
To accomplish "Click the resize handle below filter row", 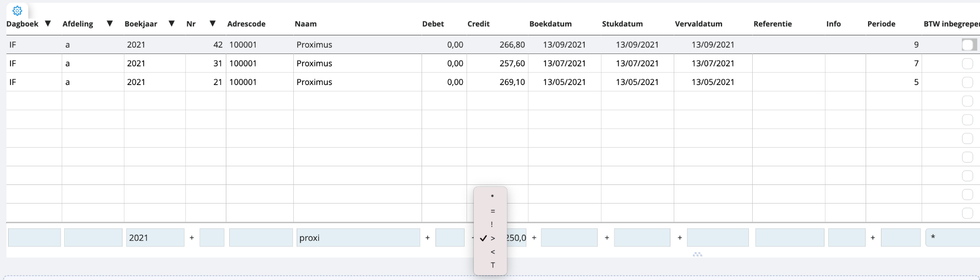I will tap(697, 254).
